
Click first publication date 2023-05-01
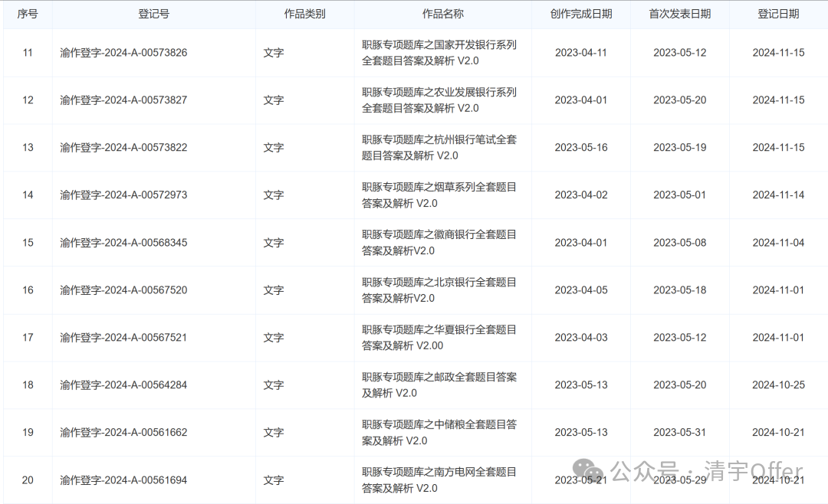679,195
